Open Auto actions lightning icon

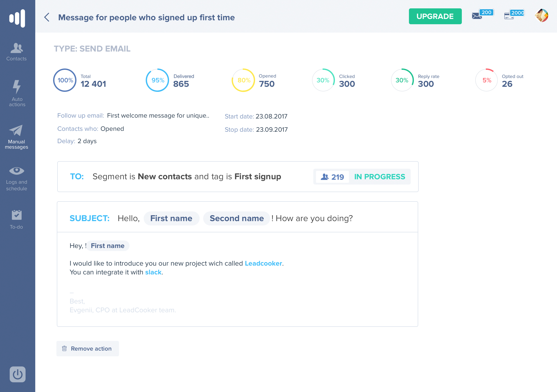(x=17, y=93)
